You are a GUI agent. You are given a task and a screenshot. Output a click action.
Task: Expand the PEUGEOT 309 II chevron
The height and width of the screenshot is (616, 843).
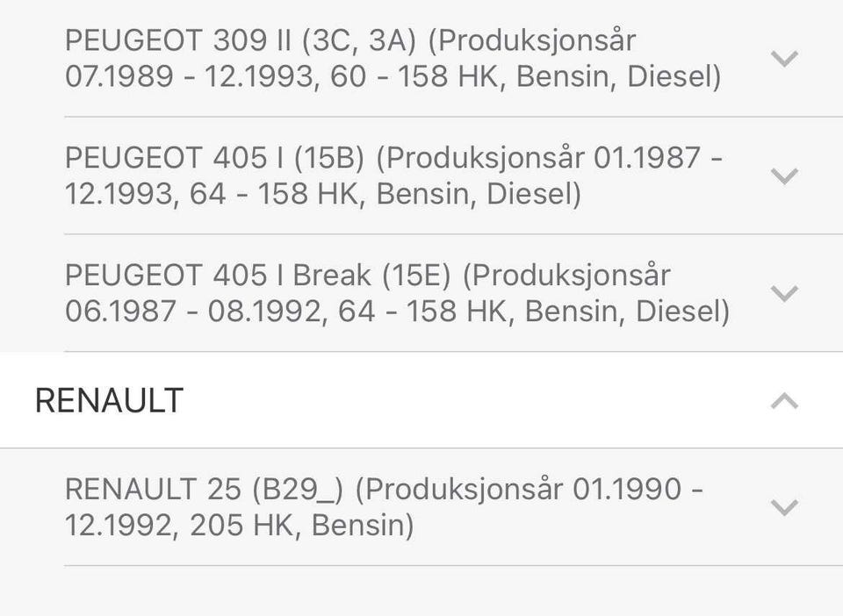783,59
